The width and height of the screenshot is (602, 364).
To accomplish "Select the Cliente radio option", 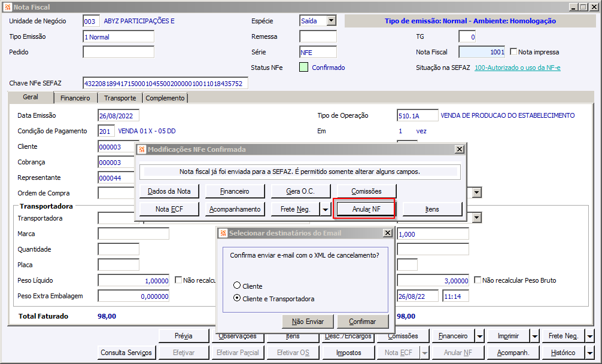I will 237,285.
